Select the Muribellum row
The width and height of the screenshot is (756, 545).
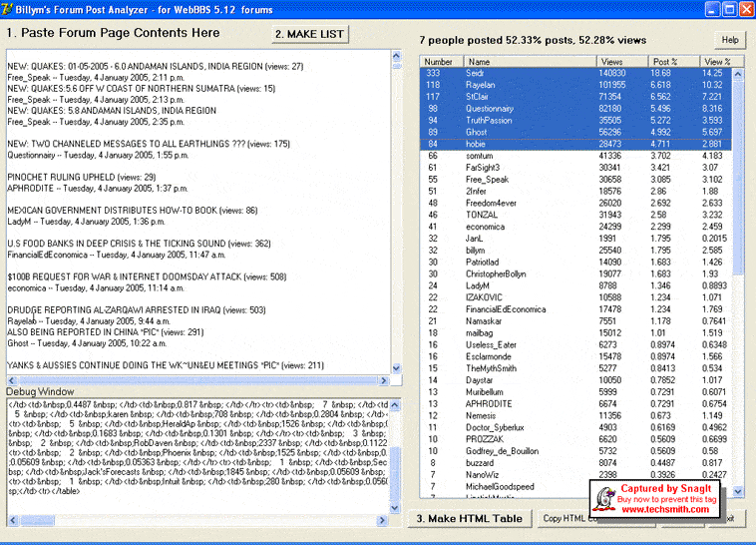point(575,392)
